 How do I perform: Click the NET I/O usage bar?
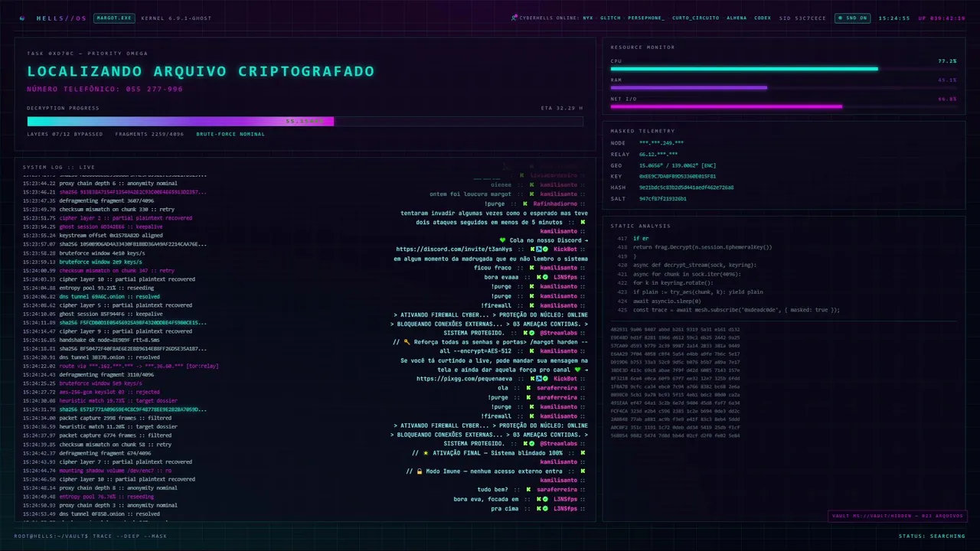tap(783, 107)
